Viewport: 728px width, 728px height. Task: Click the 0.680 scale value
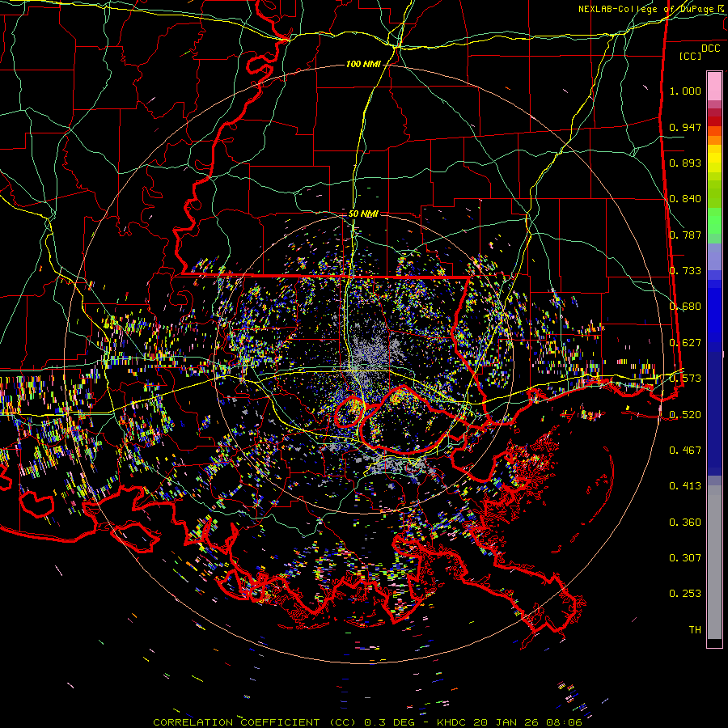(685, 307)
